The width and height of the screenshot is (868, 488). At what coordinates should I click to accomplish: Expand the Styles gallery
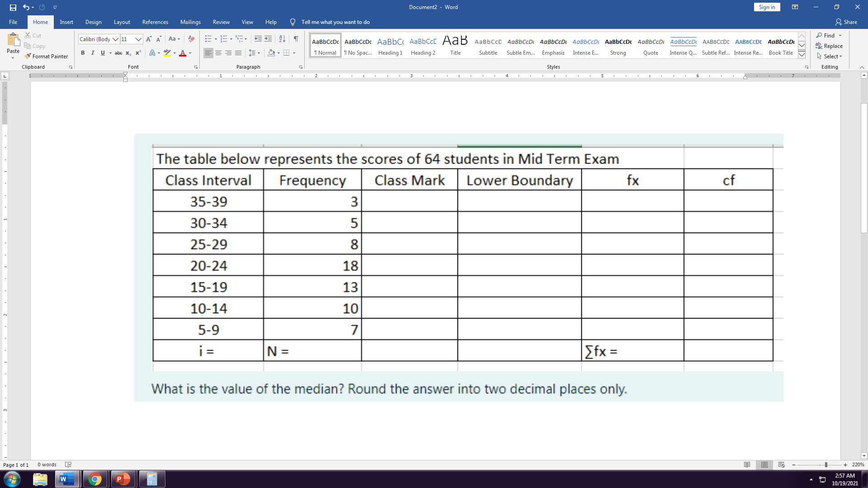pos(802,55)
